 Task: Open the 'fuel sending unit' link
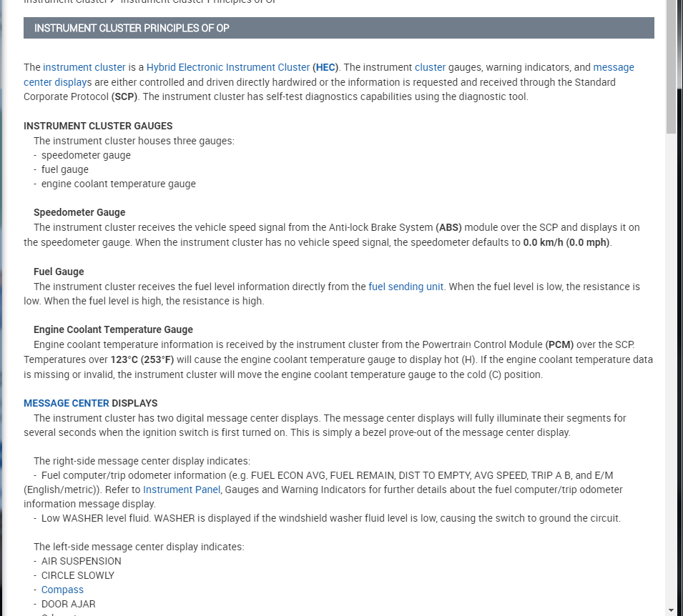point(406,287)
